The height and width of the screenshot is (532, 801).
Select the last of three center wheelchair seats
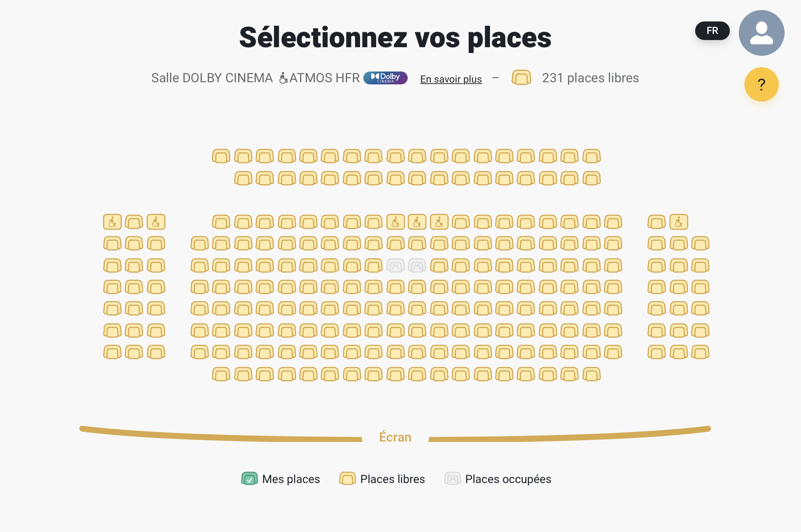coord(439,222)
